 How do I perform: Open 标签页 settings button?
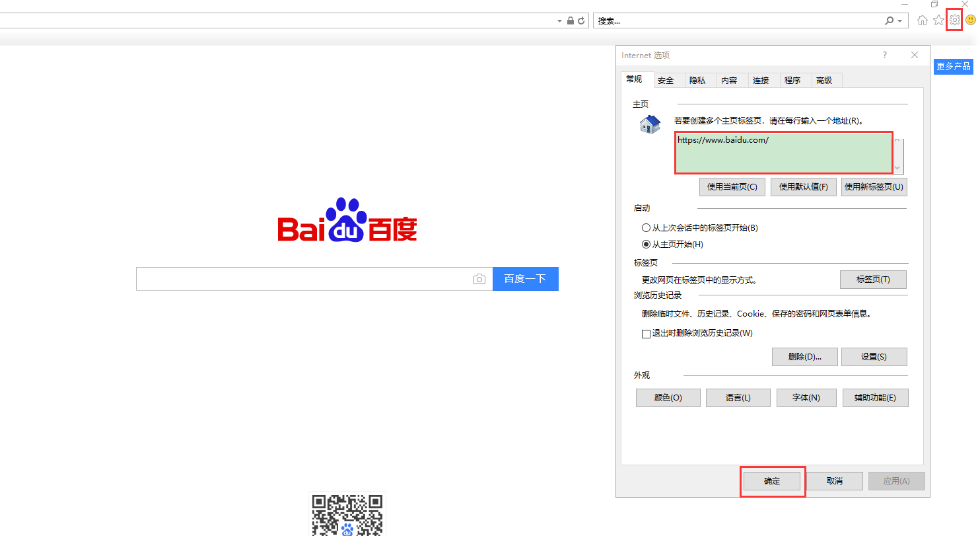click(873, 280)
